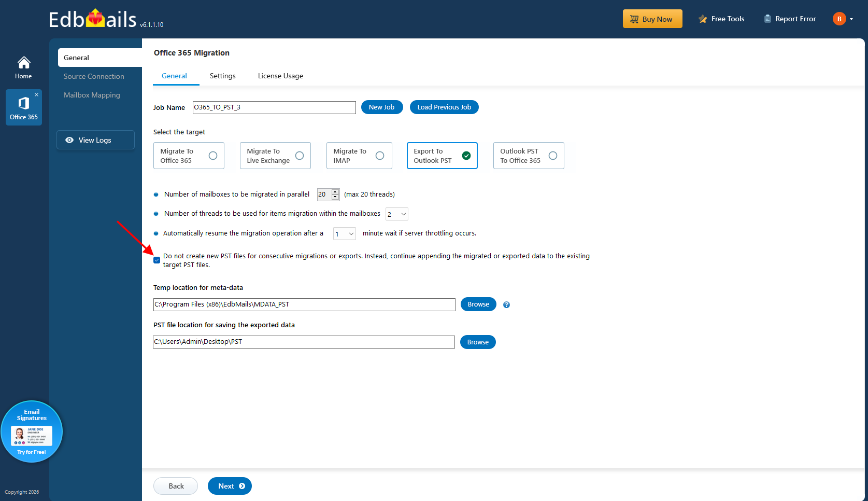Open the Source Connection step

tap(94, 76)
